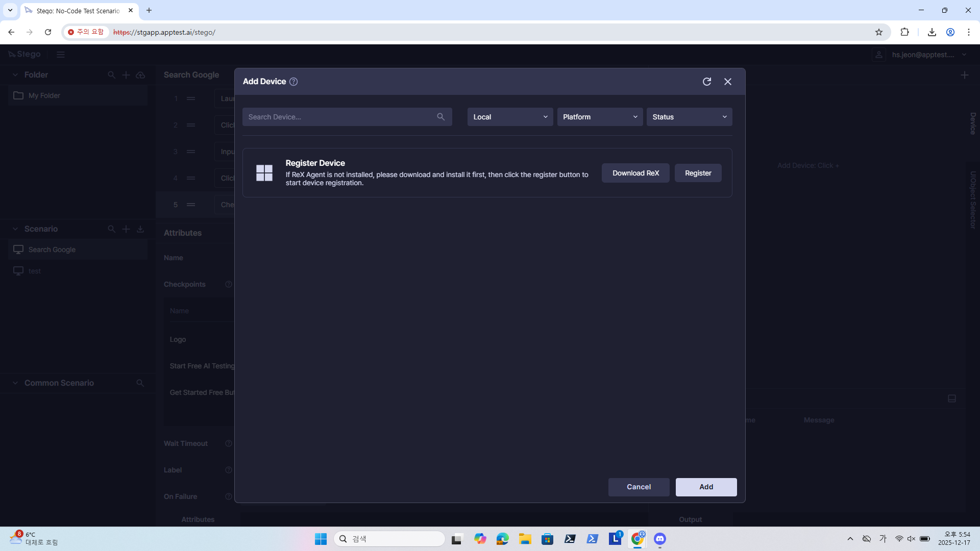The height and width of the screenshot is (551, 980).
Task: Click the refresh icon in Add Device dialog
Action: pos(707,82)
